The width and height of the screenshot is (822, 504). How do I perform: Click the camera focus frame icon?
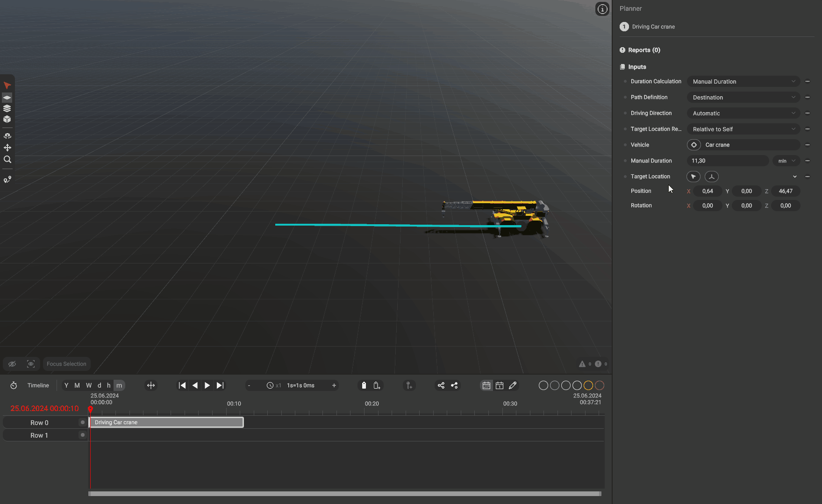[31, 364]
